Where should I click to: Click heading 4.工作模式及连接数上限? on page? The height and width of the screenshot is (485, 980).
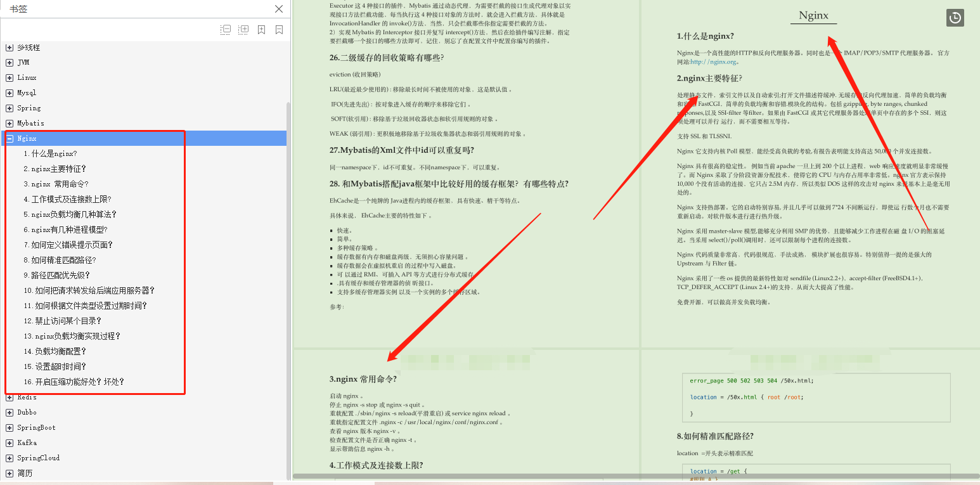point(377,465)
